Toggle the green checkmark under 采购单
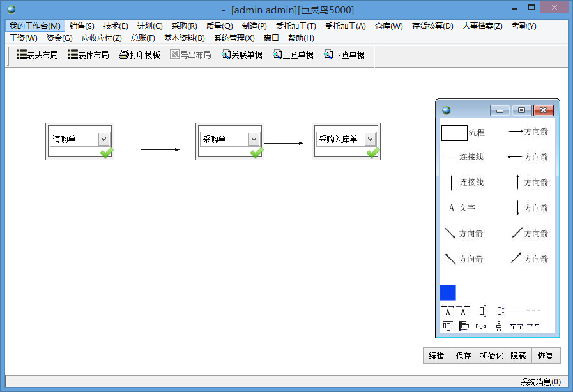The image size is (573, 392). pyautogui.click(x=257, y=153)
